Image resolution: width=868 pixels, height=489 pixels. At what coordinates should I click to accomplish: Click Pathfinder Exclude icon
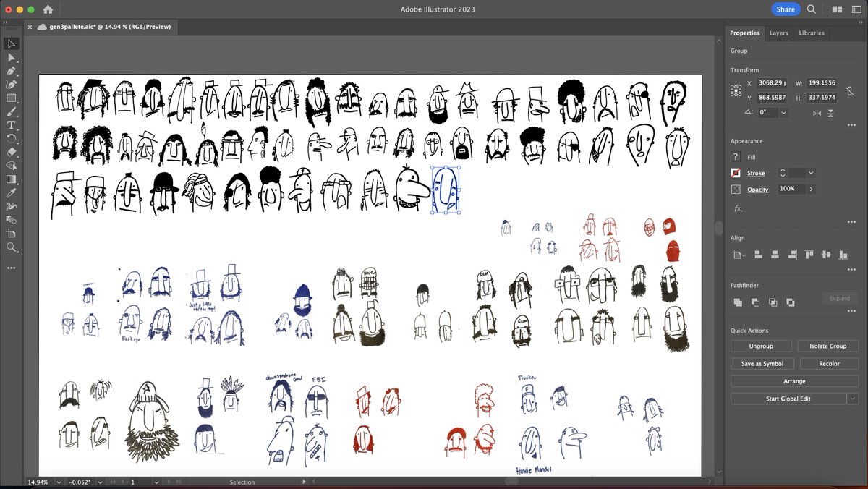(791, 302)
